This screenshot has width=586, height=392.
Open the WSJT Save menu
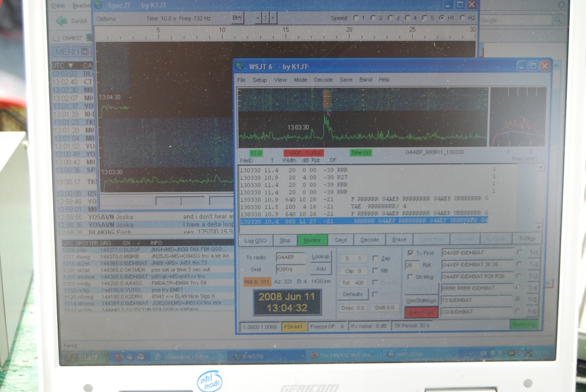point(346,80)
